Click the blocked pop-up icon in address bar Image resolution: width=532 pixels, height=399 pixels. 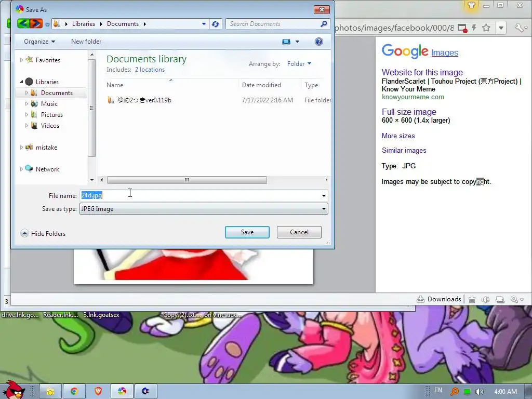pyautogui.click(x=462, y=28)
